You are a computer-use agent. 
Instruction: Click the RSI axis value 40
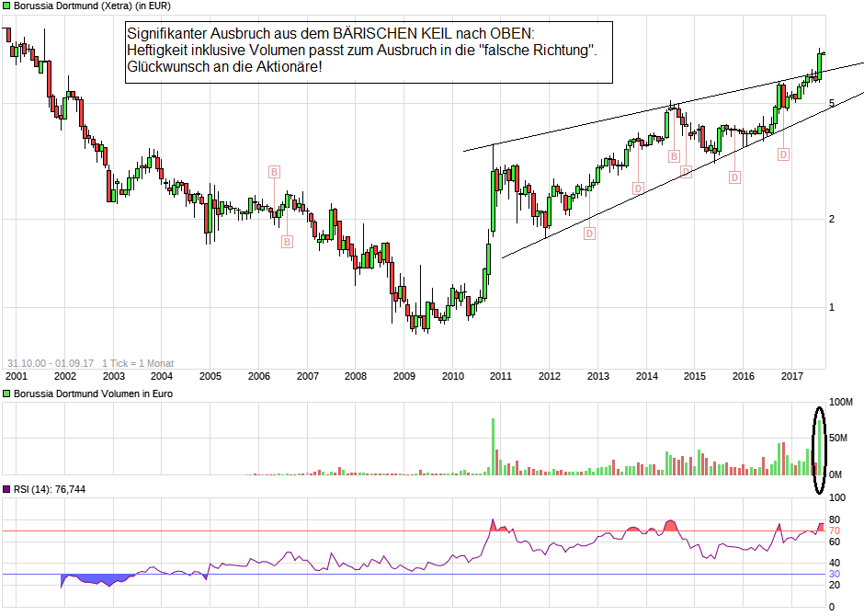pos(835,563)
